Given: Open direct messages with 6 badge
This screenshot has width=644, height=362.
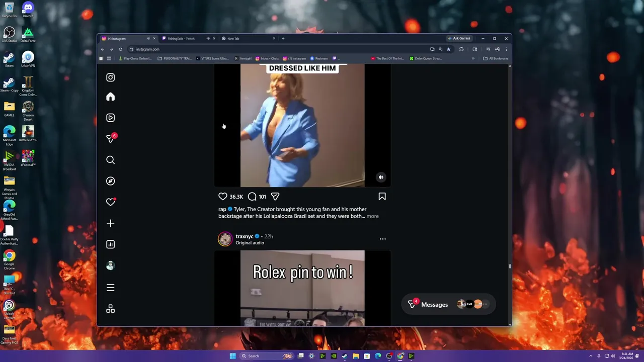Looking at the screenshot, I should pyautogui.click(x=111, y=138).
